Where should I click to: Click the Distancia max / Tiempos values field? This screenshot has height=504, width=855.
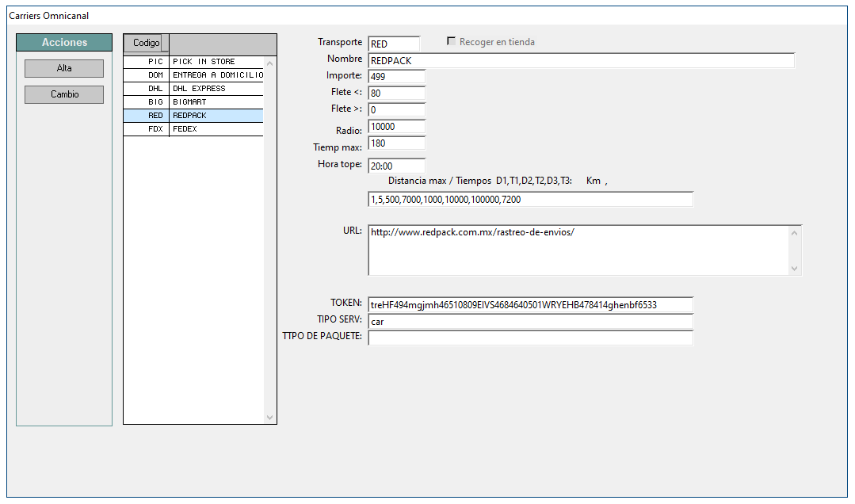[531, 200]
